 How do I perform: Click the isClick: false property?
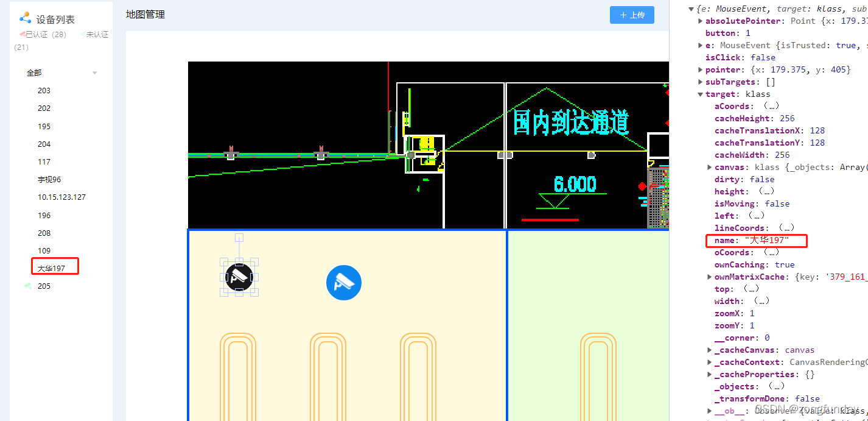click(740, 57)
